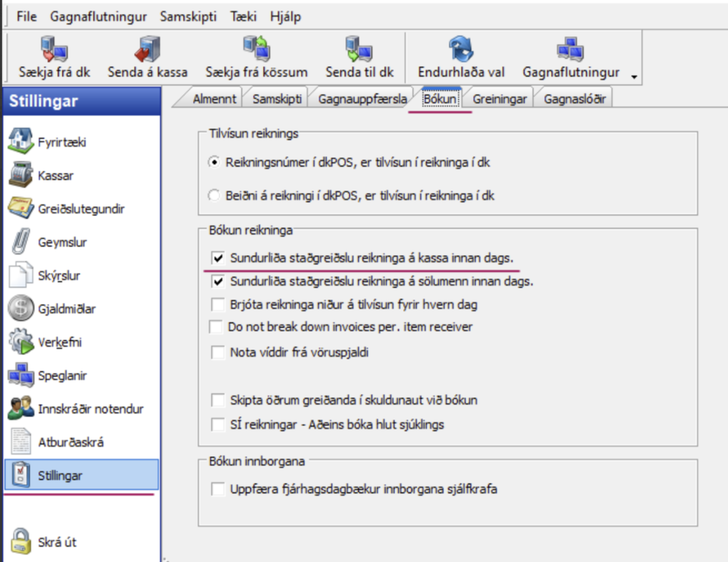
Task: Switch to the Greiningar tab
Action: pyautogui.click(x=499, y=99)
